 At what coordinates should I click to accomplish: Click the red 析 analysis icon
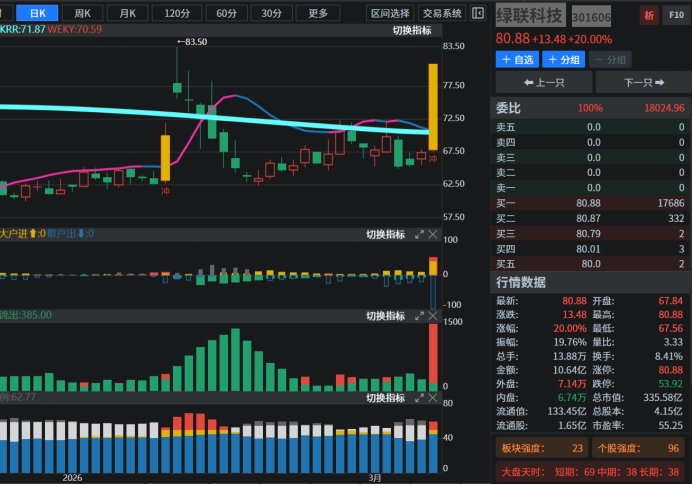pyautogui.click(x=649, y=17)
